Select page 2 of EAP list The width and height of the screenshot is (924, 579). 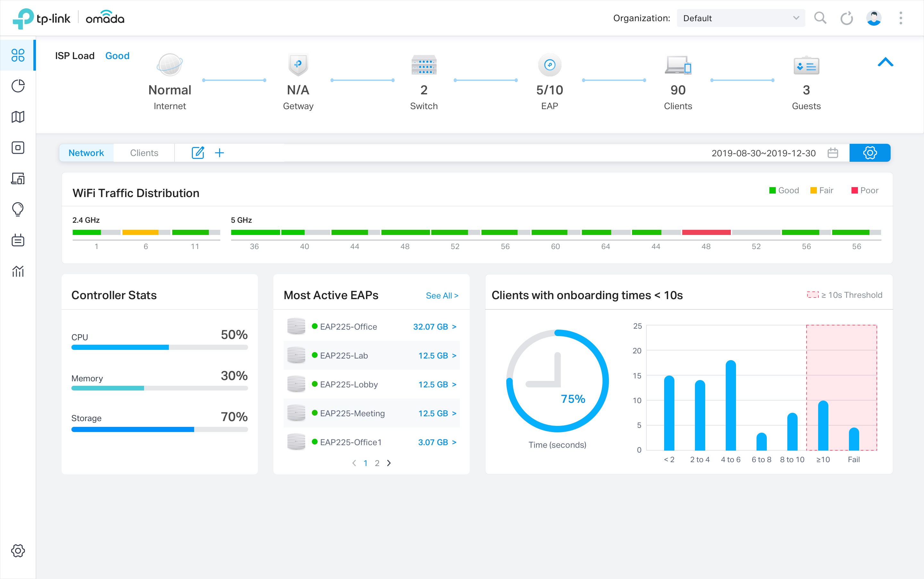click(x=377, y=463)
